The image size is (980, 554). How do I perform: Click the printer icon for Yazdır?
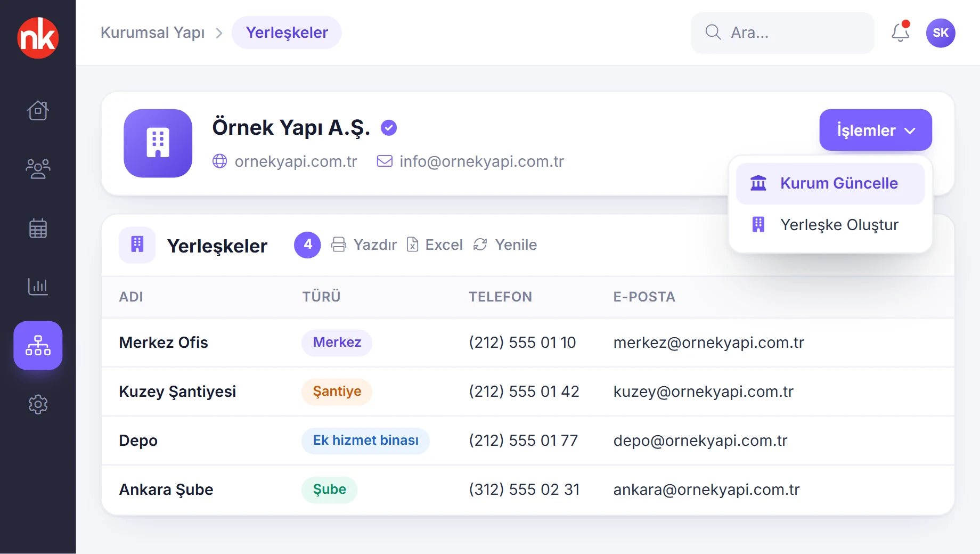pyautogui.click(x=339, y=245)
